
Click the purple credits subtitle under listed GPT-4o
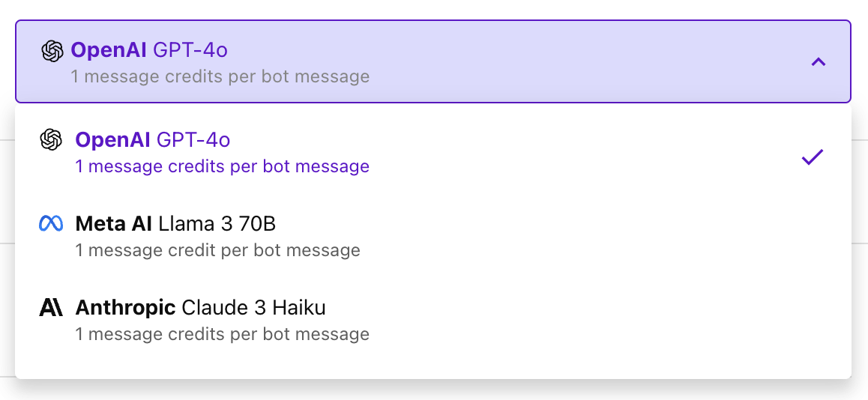click(222, 166)
